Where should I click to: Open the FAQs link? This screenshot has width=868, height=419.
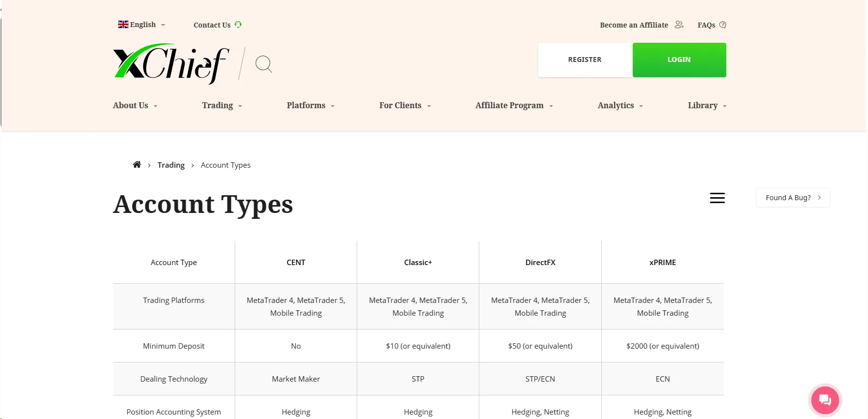pos(706,25)
